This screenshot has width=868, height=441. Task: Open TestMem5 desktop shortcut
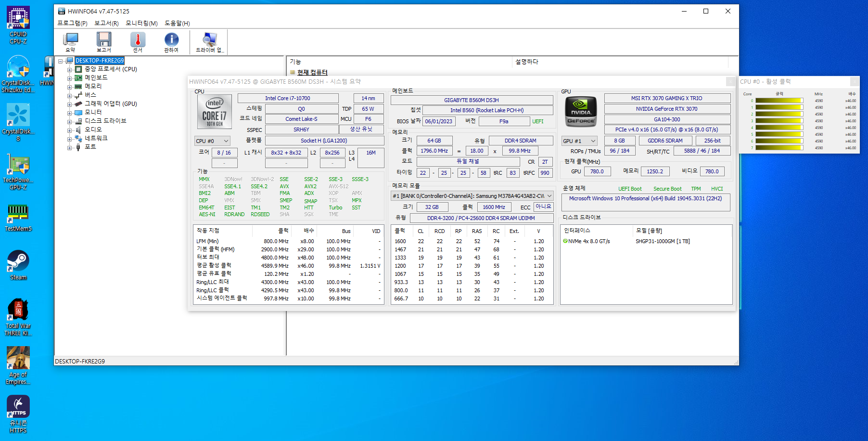tap(18, 218)
